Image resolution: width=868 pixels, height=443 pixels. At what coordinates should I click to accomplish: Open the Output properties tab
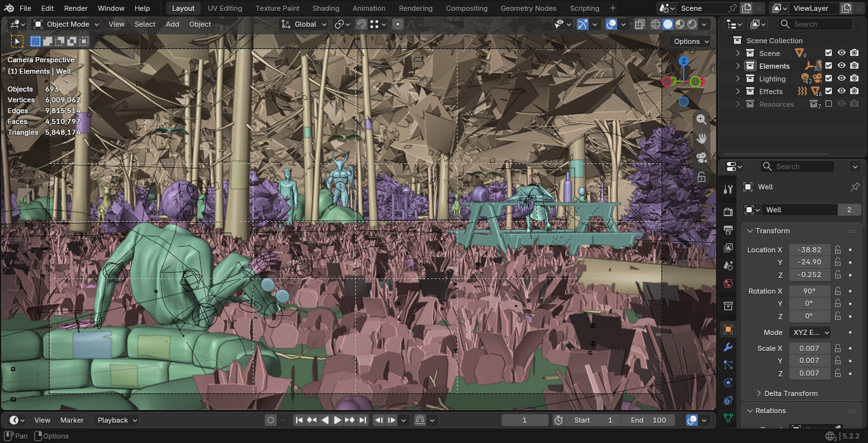[728, 229]
